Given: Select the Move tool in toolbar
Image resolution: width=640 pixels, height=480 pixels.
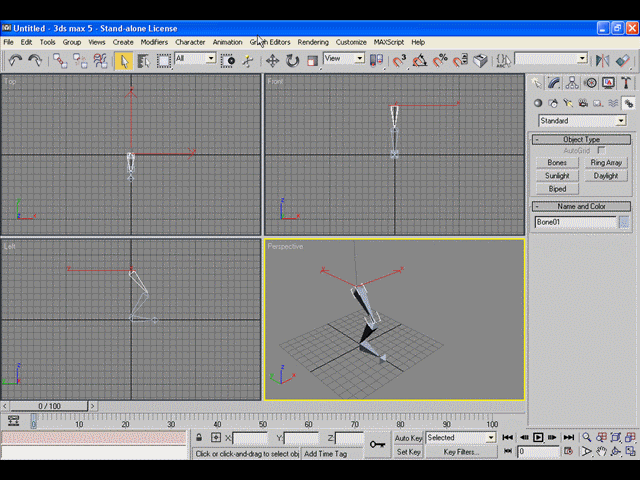Looking at the screenshot, I should [x=272, y=61].
